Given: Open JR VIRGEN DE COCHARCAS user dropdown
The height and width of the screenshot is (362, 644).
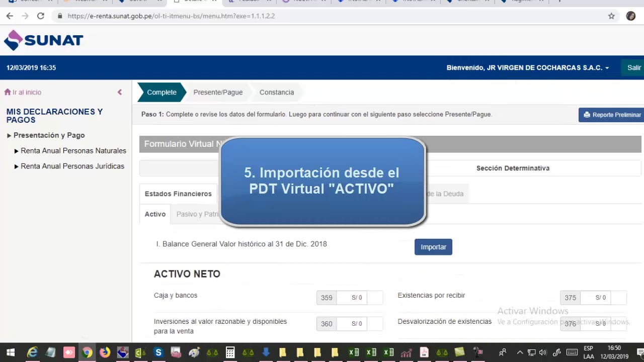Looking at the screenshot, I should [x=528, y=68].
